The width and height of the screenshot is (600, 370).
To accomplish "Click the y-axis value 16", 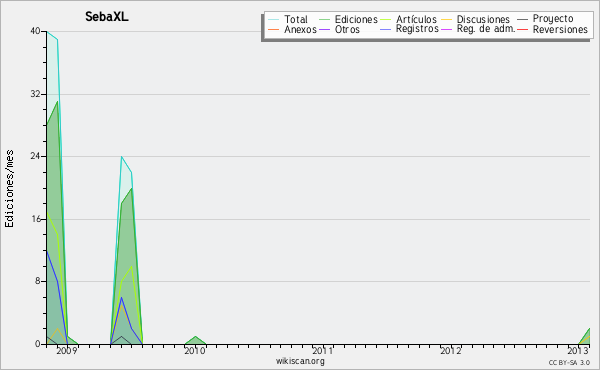I will click(35, 219).
